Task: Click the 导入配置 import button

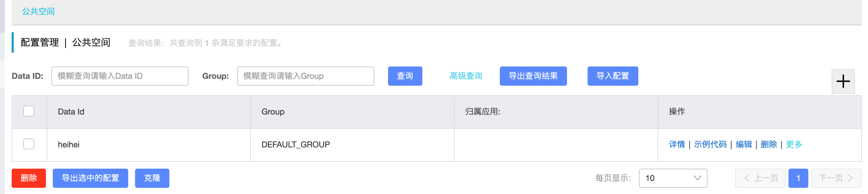Action: click(613, 76)
